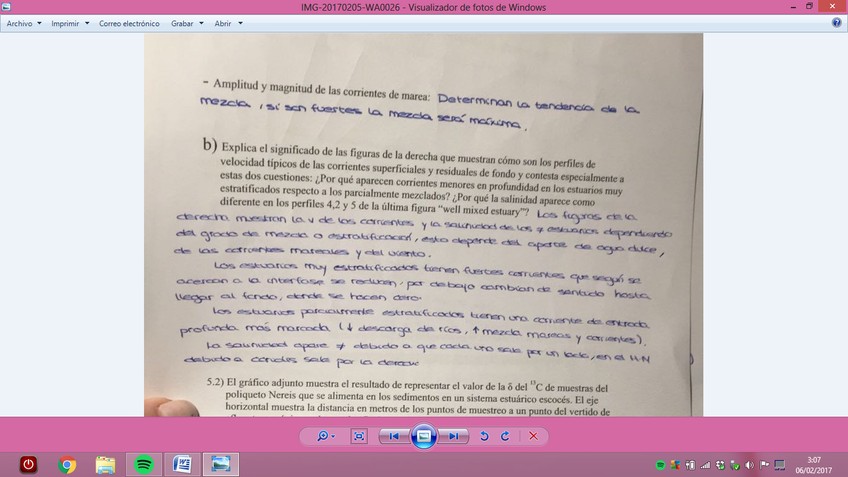Close the photo viewer window
Screen dimensions: 848x477
point(832,6)
